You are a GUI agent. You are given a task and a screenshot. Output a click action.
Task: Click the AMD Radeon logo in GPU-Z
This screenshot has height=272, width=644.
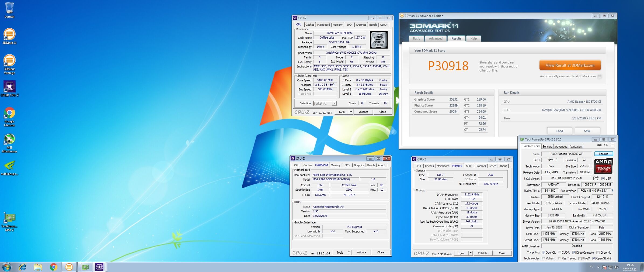point(603,166)
